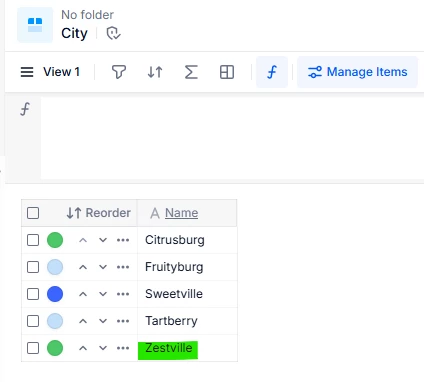Click the Name column header
Image resolution: width=424 pixels, height=382 pixels.
pyautogui.click(x=181, y=213)
